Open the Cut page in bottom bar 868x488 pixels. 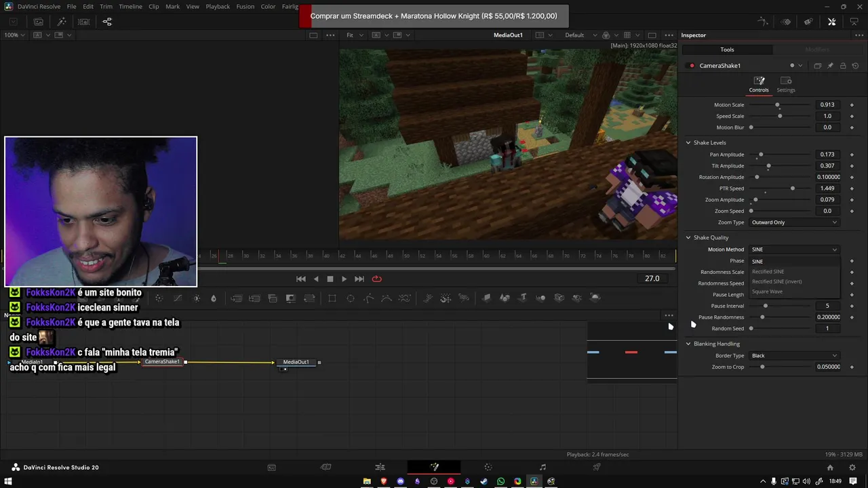(325, 467)
